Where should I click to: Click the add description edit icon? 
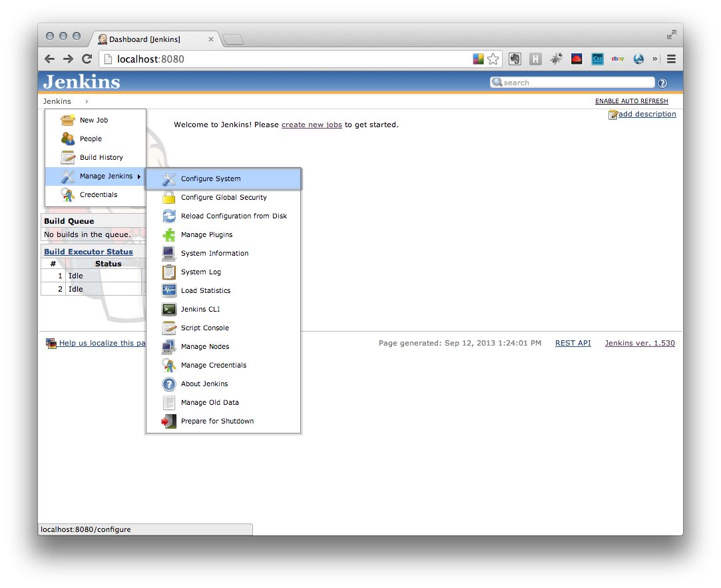[x=613, y=115]
